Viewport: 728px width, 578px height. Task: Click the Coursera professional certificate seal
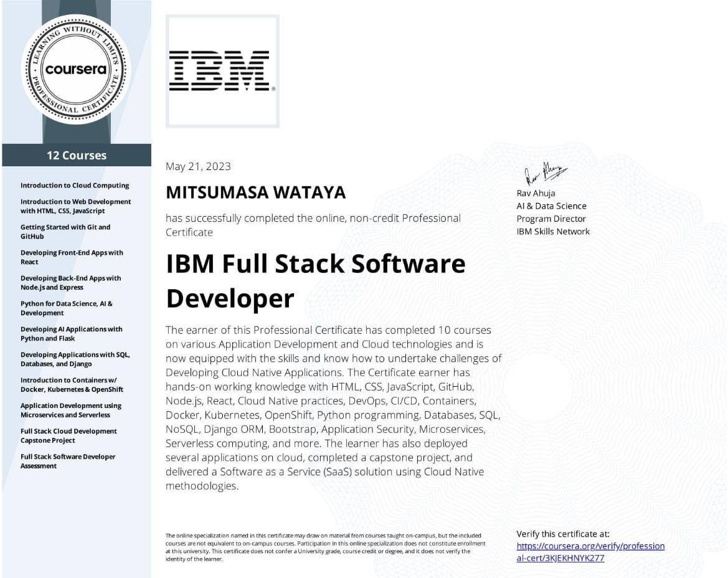coord(76,70)
